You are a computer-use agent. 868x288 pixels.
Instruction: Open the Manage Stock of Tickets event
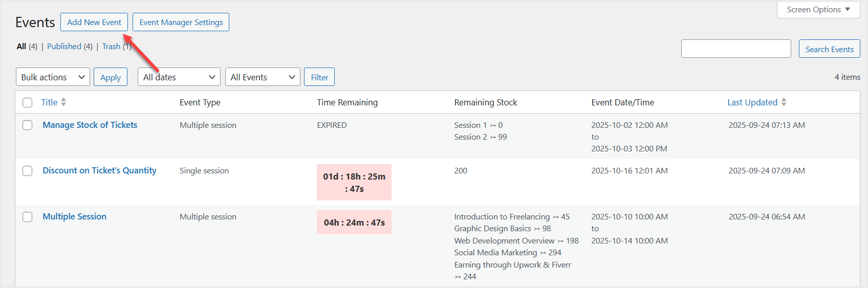coord(90,125)
